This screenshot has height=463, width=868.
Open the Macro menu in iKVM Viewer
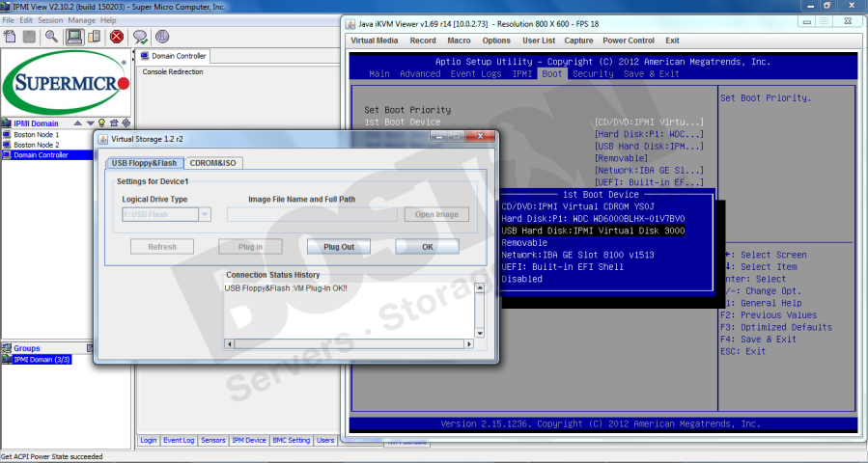coord(459,41)
